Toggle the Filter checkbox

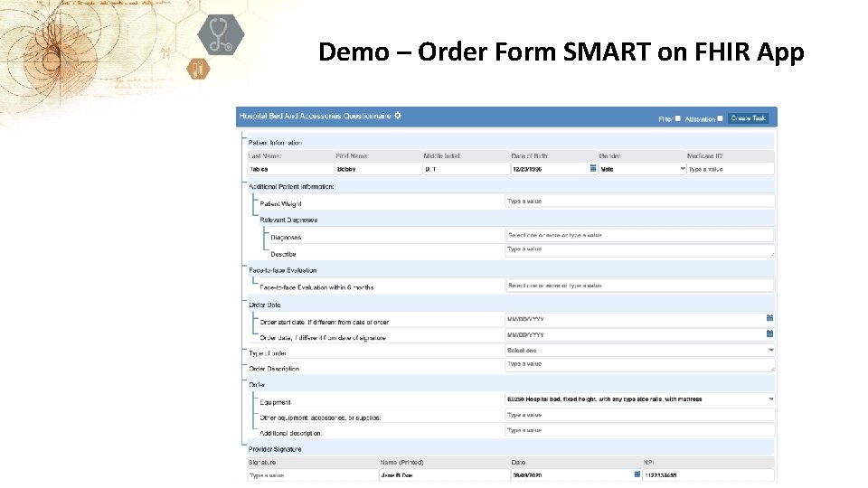(x=677, y=118)
